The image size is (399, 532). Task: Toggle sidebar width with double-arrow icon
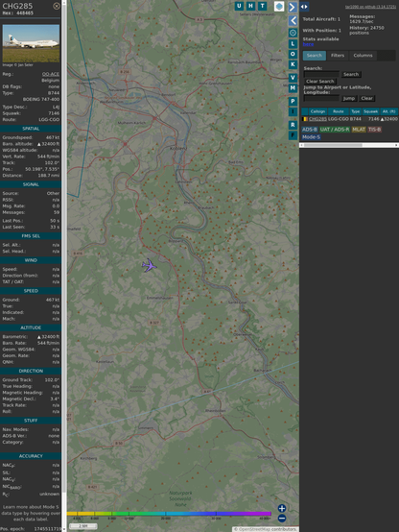[x=304, y=7]
